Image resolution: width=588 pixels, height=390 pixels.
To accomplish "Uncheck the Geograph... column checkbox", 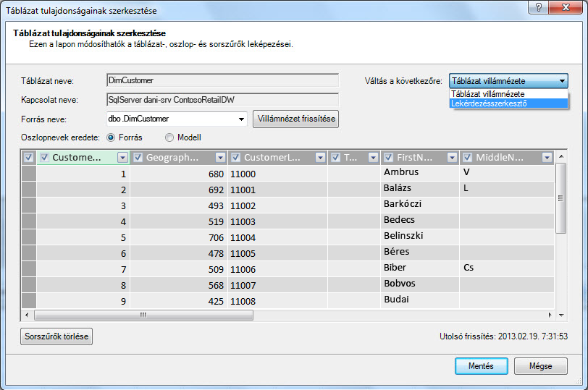I will tap(138, 157).
